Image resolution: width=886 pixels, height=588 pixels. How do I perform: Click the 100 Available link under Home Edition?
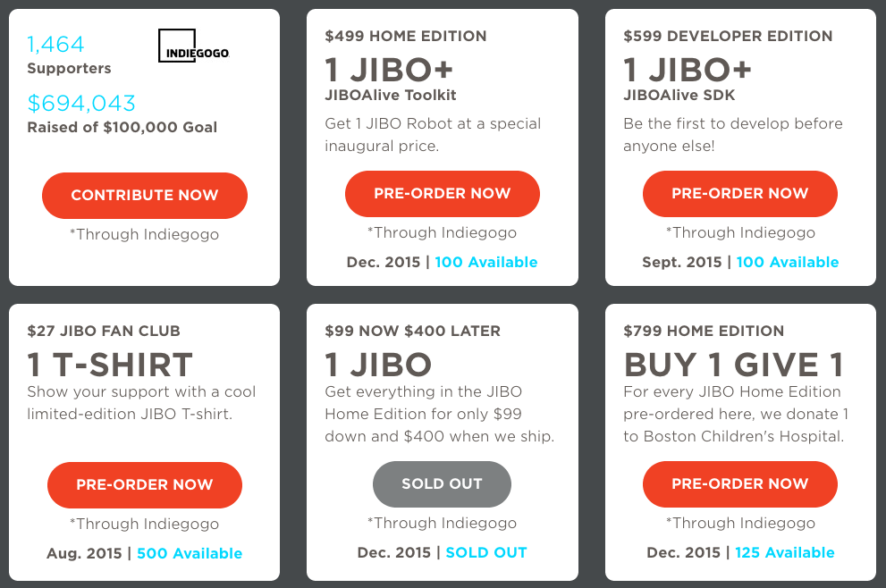pyautogui.click(x=486, y=262)
